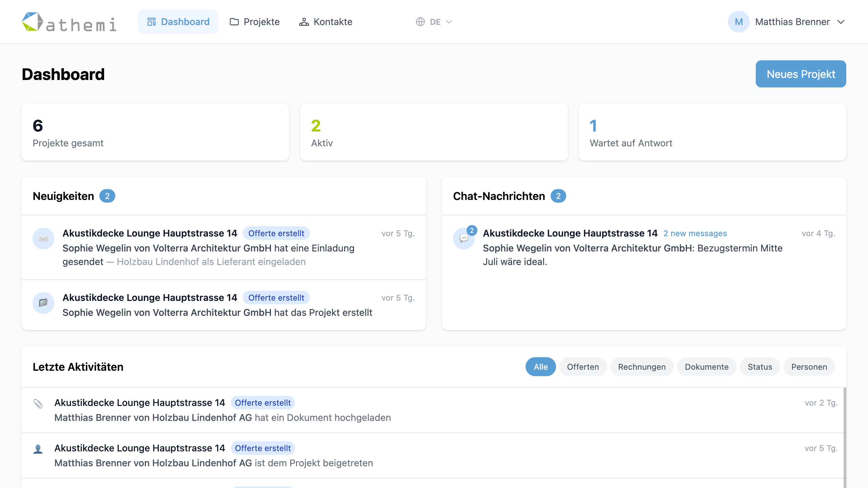Open the Projekte page
Screen dimensions: 868x488
[255, 22]
